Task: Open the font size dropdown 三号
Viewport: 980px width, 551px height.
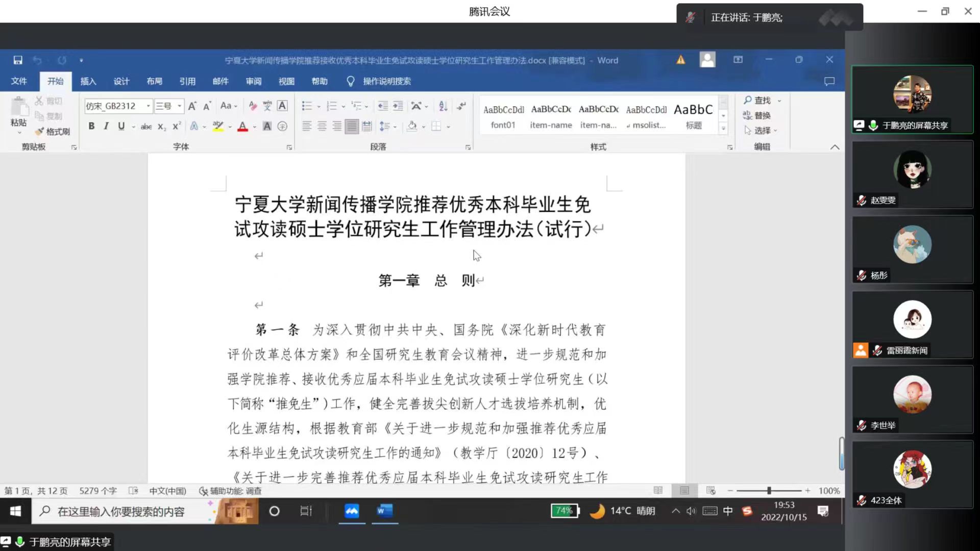Action: [179, 106]
